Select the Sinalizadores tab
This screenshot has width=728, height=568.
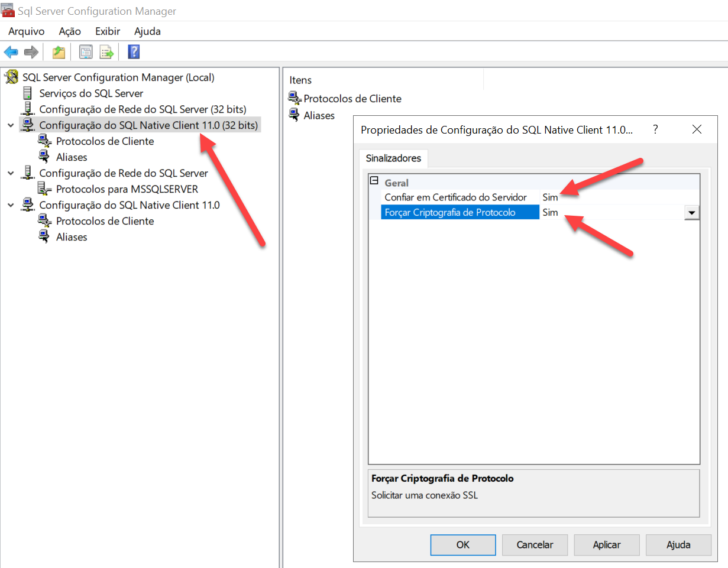(393, 158)
